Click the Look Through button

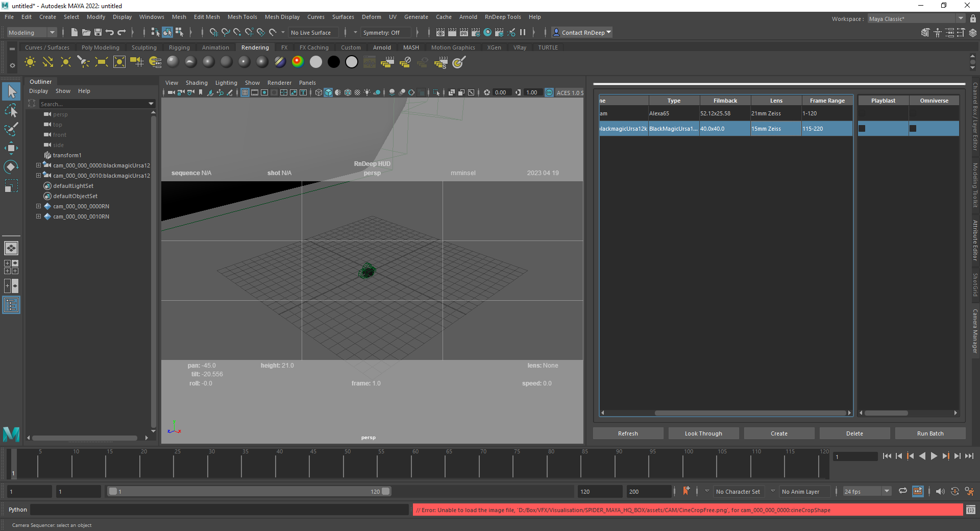point(703,433)
